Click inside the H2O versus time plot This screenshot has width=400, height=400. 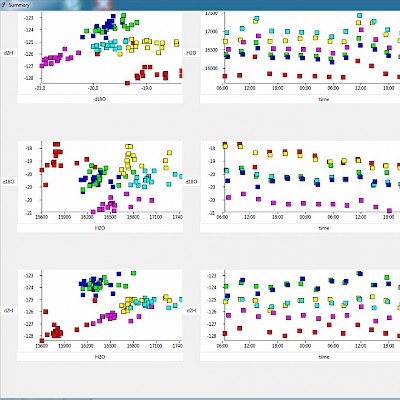coord(312,48)
